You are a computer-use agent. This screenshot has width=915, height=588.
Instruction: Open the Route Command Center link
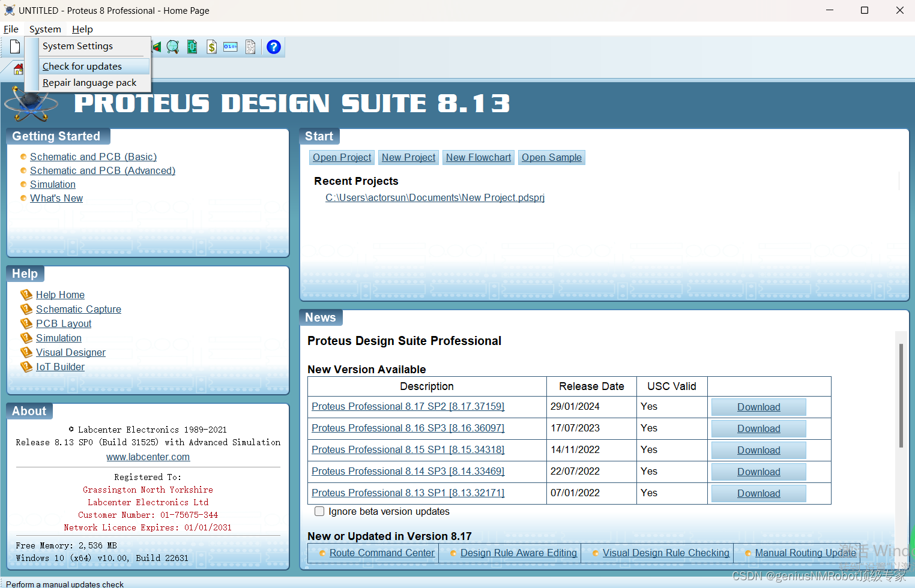tap(382, 553)
